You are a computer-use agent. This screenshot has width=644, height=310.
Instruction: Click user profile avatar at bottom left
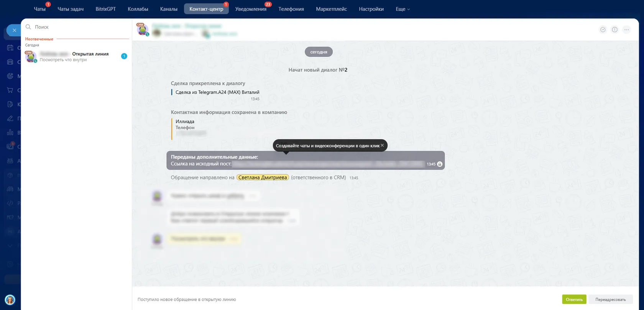point(10,300)
